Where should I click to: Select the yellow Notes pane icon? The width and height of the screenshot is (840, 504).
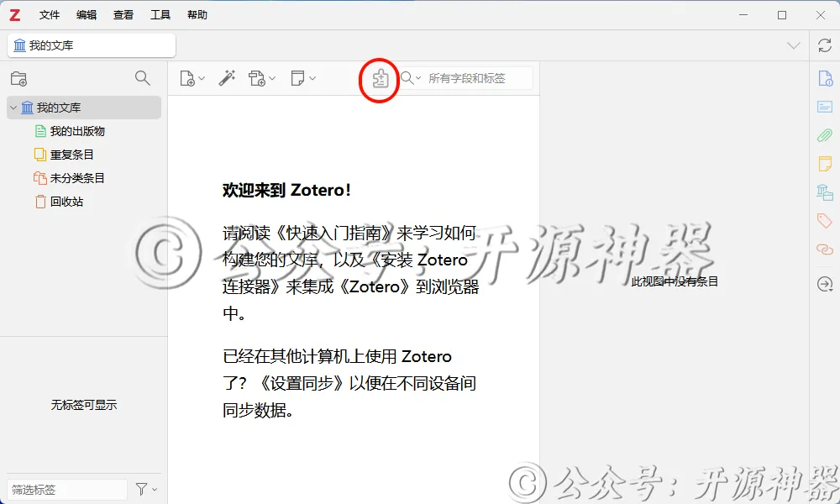824,165
